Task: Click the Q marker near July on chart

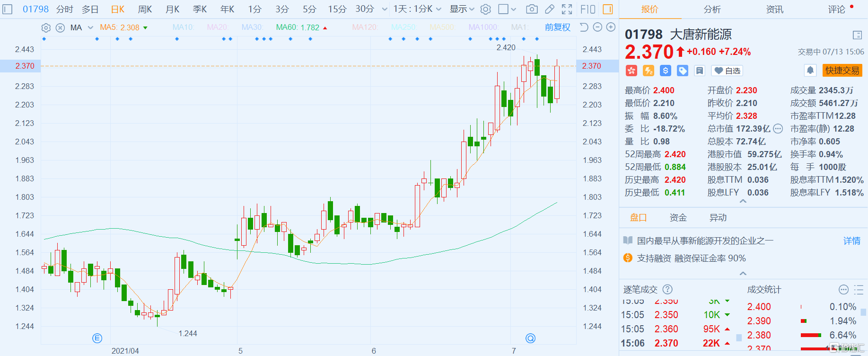Action: tap(531, 338)
